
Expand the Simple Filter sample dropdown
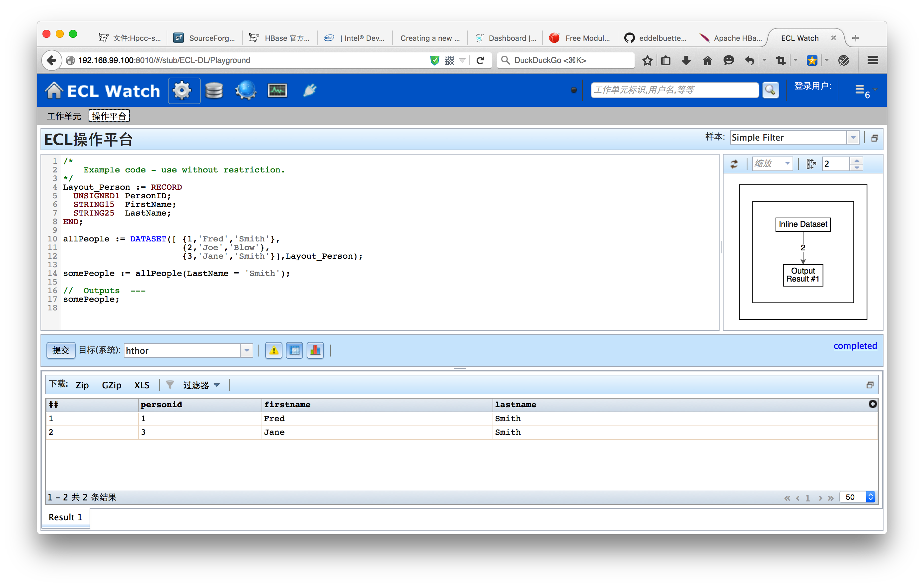tap(853, 138)
